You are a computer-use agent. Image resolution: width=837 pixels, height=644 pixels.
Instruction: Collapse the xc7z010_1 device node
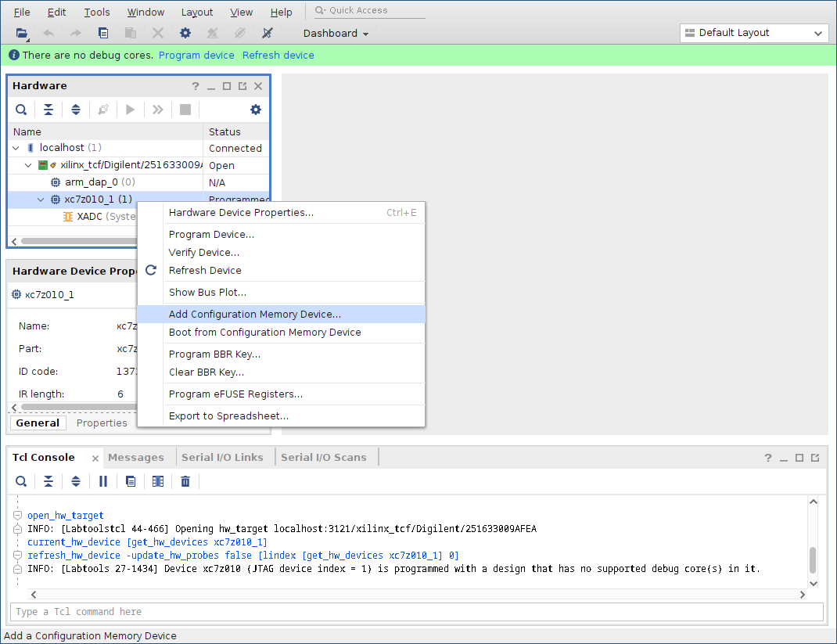[x=41, y=200]
